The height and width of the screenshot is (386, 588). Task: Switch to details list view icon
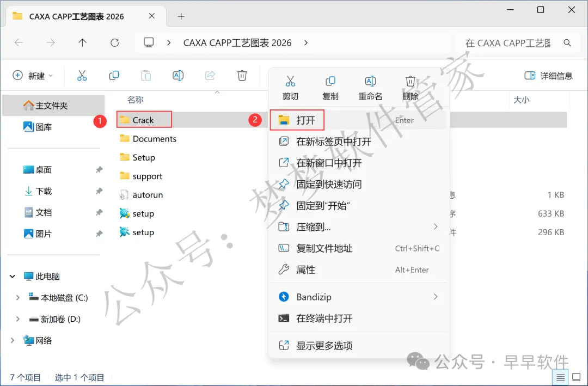(561, 377)
